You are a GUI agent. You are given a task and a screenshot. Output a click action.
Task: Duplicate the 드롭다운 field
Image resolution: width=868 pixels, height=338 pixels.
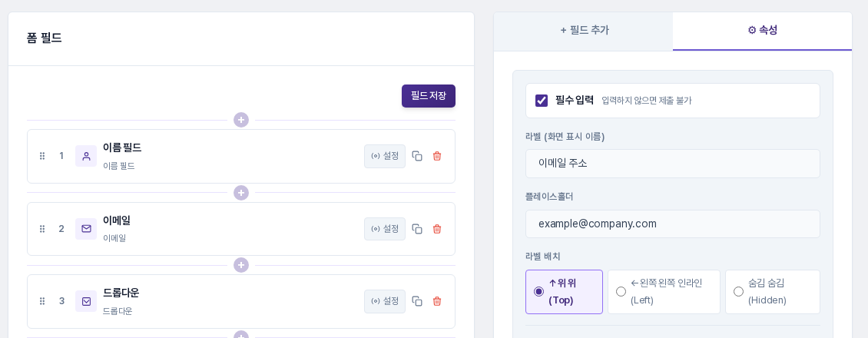pyautogui.click(x=417, y=301)
